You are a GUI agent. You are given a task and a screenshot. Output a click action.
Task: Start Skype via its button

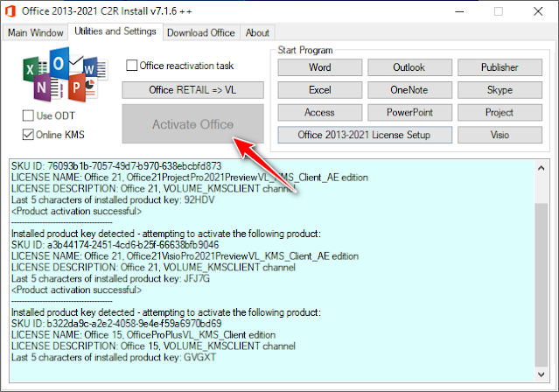click(500, 90)
